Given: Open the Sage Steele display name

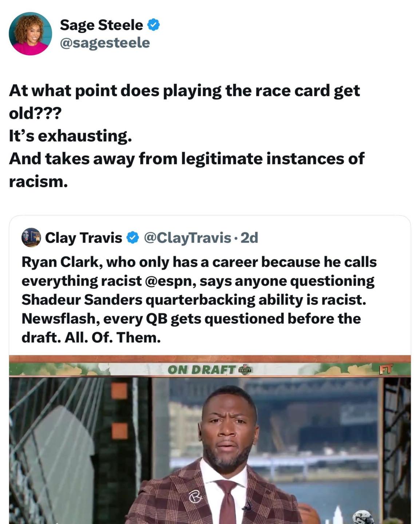Looking at the screenshot, I should point(101,25).
